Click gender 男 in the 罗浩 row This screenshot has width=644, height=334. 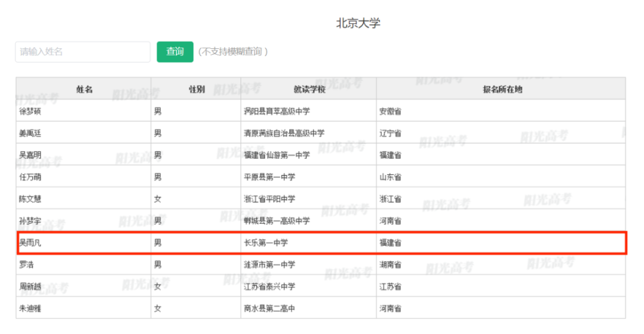point(158,264)
